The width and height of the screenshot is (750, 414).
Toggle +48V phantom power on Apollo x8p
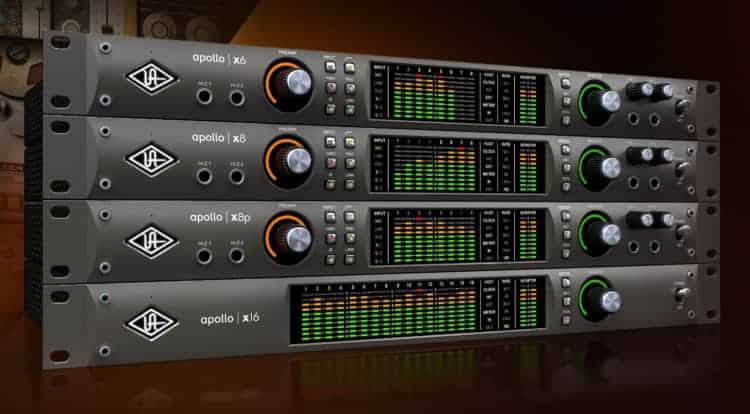(331, 238)
